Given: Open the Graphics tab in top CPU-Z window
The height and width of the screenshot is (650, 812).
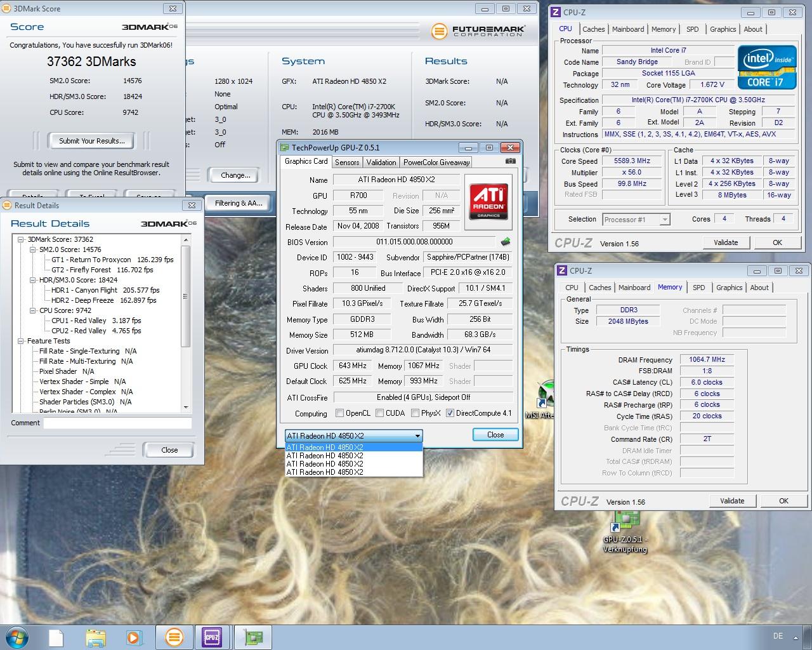Looking at the screenshot, I should [x=723, y=29].
